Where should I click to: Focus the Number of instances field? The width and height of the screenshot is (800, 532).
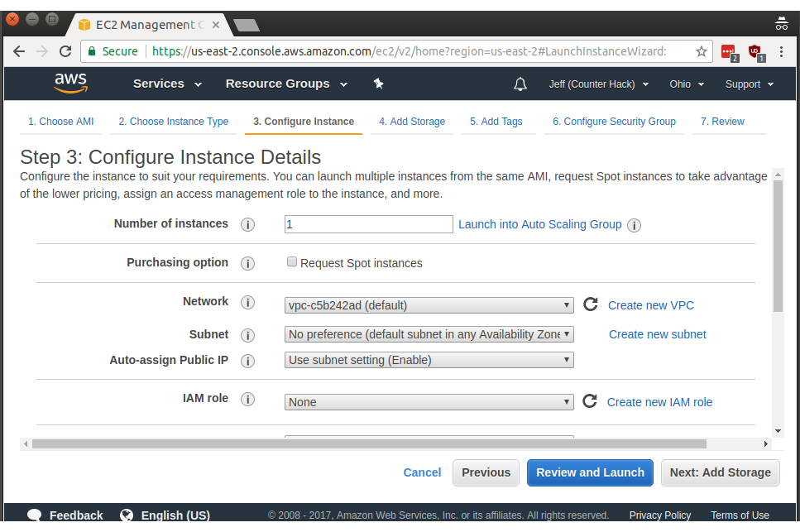point(368,224)
